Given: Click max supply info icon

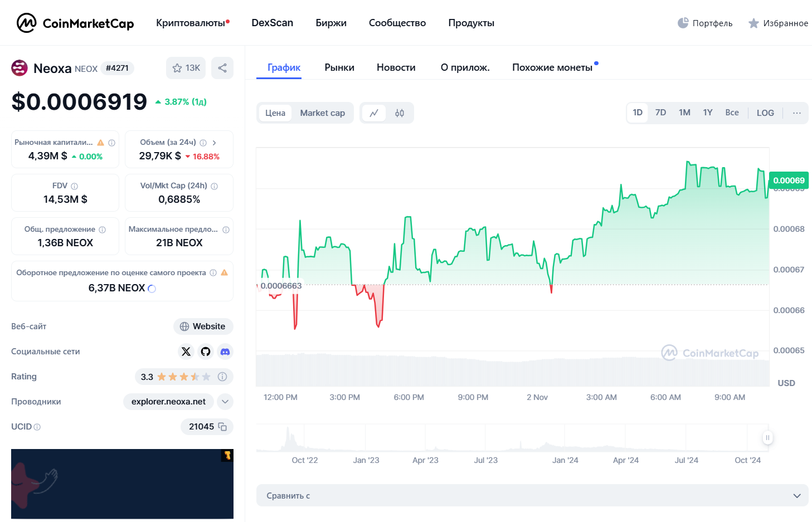Looking at the screenshot, I should tap(226, 230).
